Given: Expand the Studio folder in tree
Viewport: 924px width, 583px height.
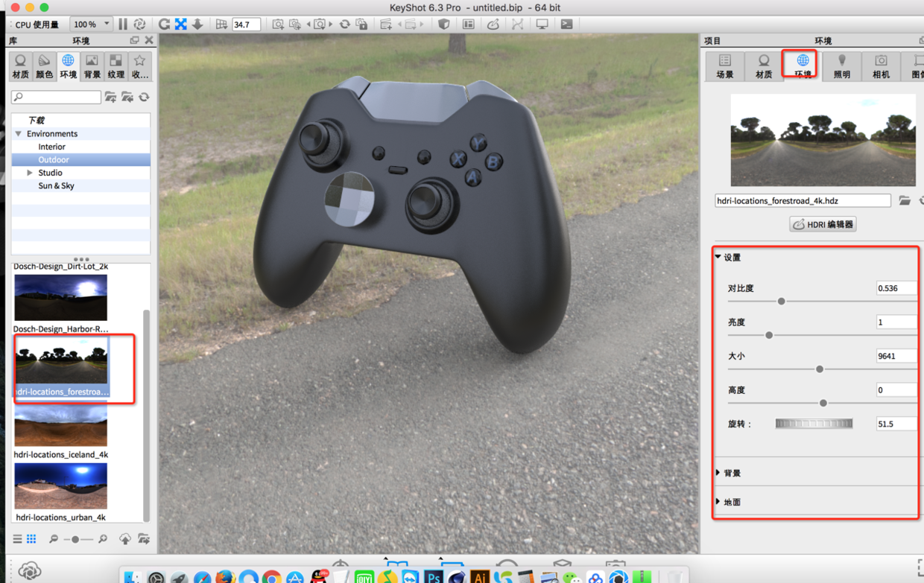Looking at the screenshot, I should pyautogui.click(x=30, y=173).
